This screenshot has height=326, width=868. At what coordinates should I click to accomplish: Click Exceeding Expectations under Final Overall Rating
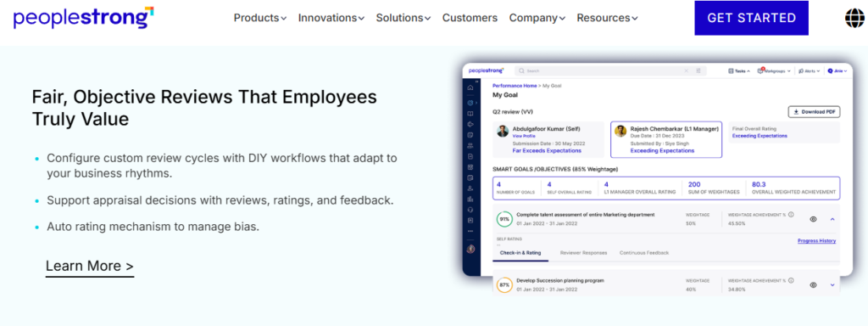(759, 136)
